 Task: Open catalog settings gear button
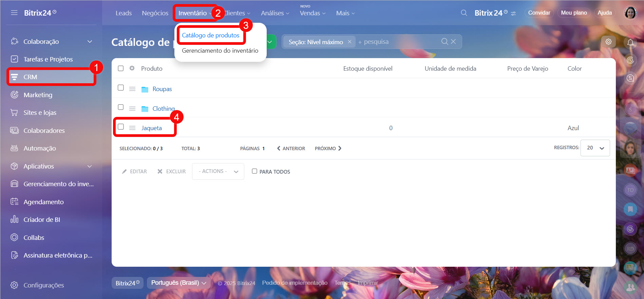click(x=608, y=41)
